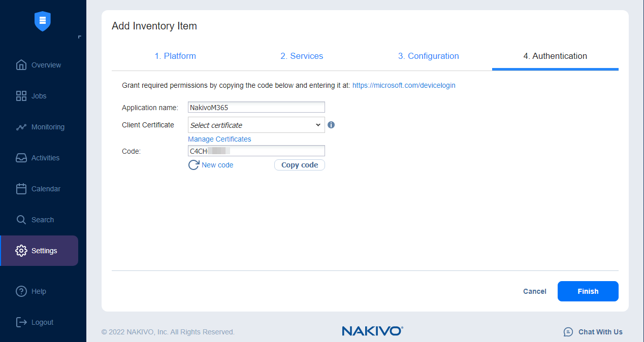Expand the Client Certificate options list
This screenshot has height=342, width=644.
tap(318, 124)
